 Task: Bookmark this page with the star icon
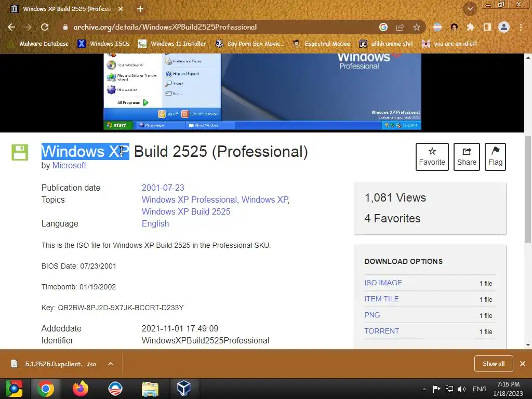[417, 27]
